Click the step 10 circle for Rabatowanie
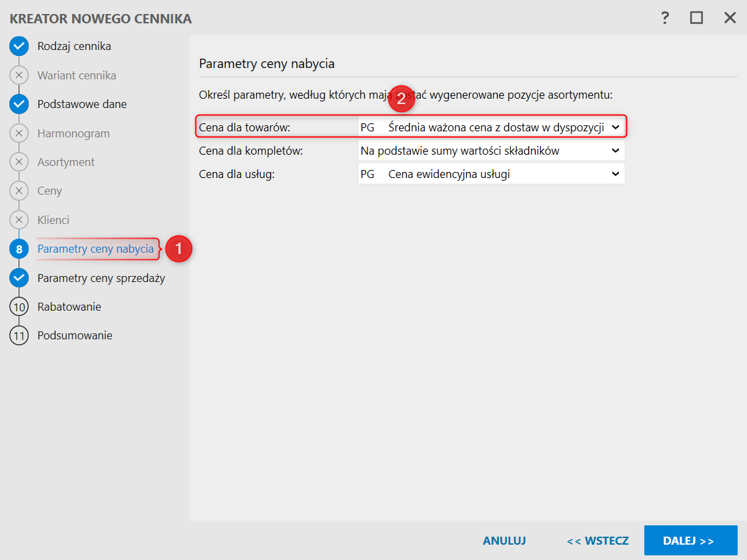Image resolution: width=747 pixels, height=560 pixels. (19, 307)
